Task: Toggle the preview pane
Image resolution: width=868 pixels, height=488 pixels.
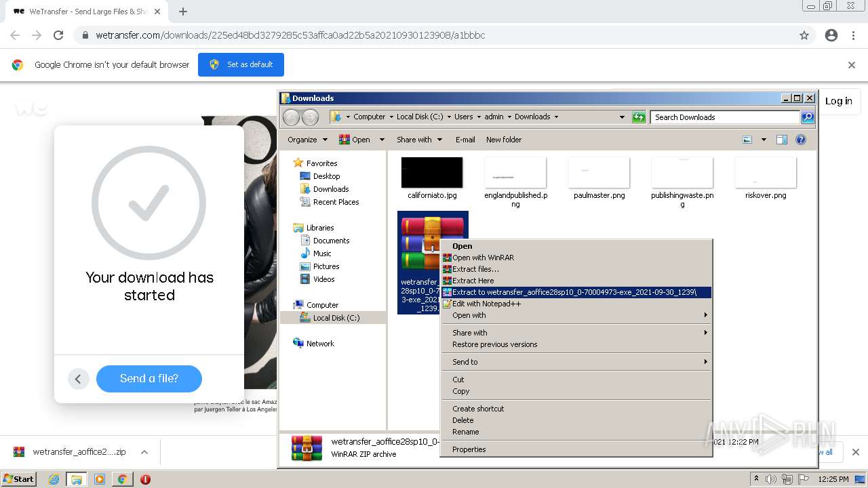Action: (x=782, y=140)
